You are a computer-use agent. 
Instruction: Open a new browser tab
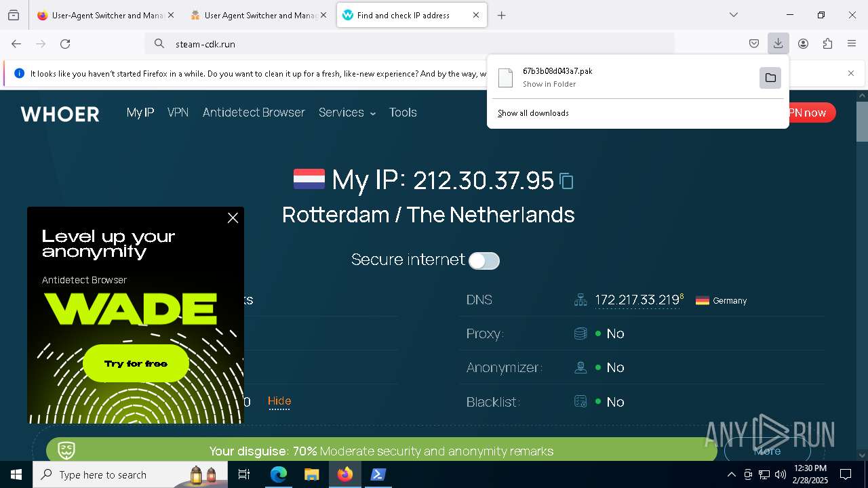(502, 15)
